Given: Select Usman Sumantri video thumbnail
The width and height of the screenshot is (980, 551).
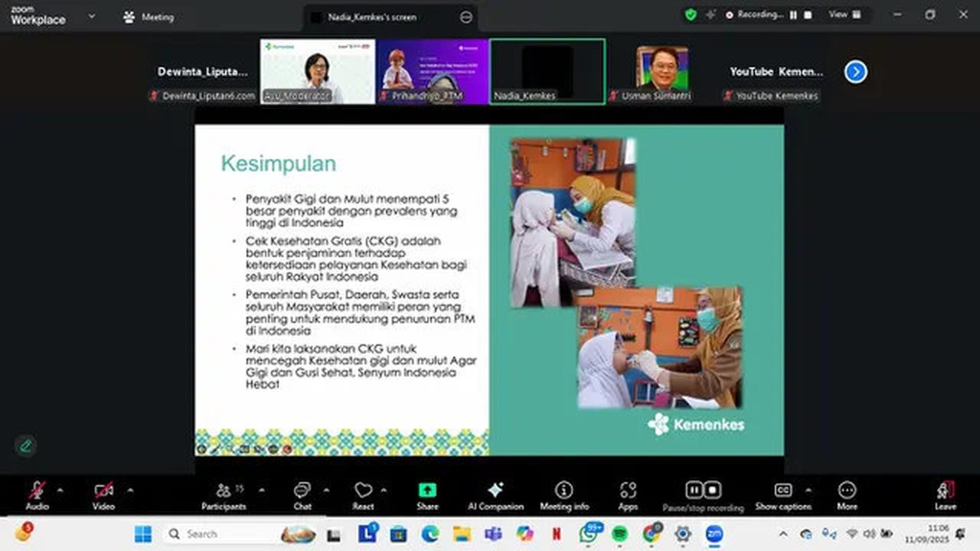Looking at the screenshot, I should [x=662, y=71].
